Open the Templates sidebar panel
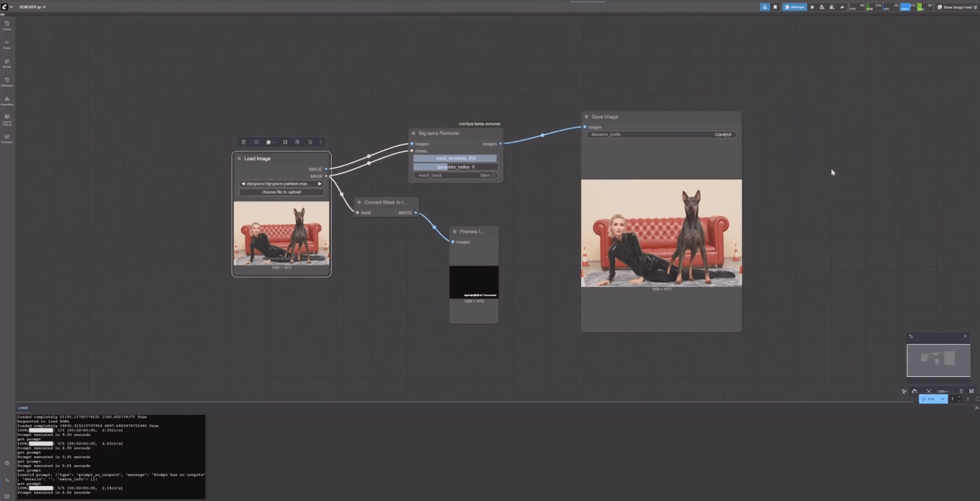The width and height of the screenshot is (980, 501). coord(7,138)
